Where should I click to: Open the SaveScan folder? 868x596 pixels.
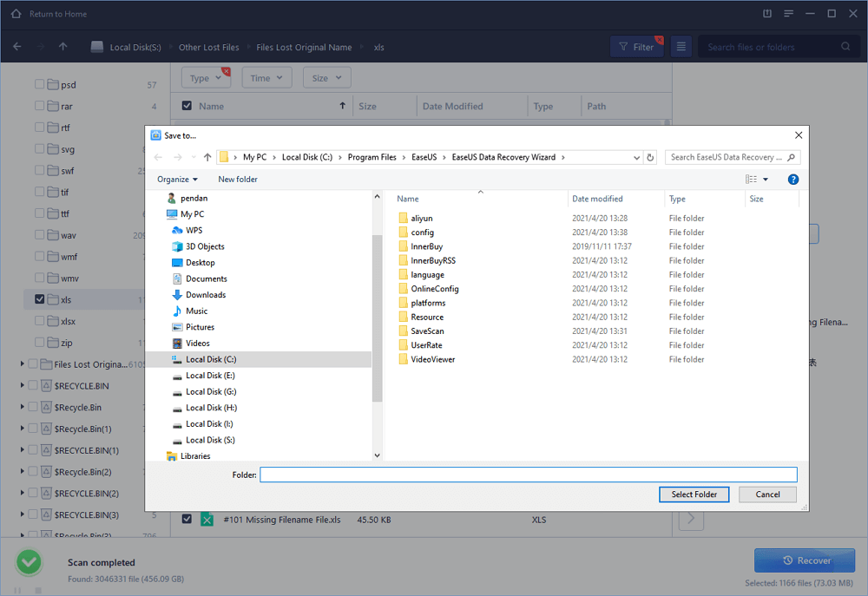(x=427, y=331)
